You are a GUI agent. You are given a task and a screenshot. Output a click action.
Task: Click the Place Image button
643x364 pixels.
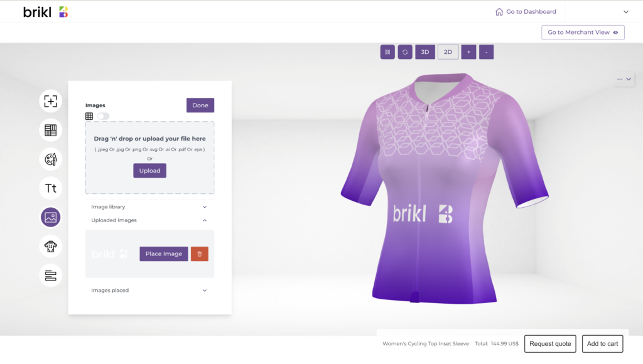point(164,254)
